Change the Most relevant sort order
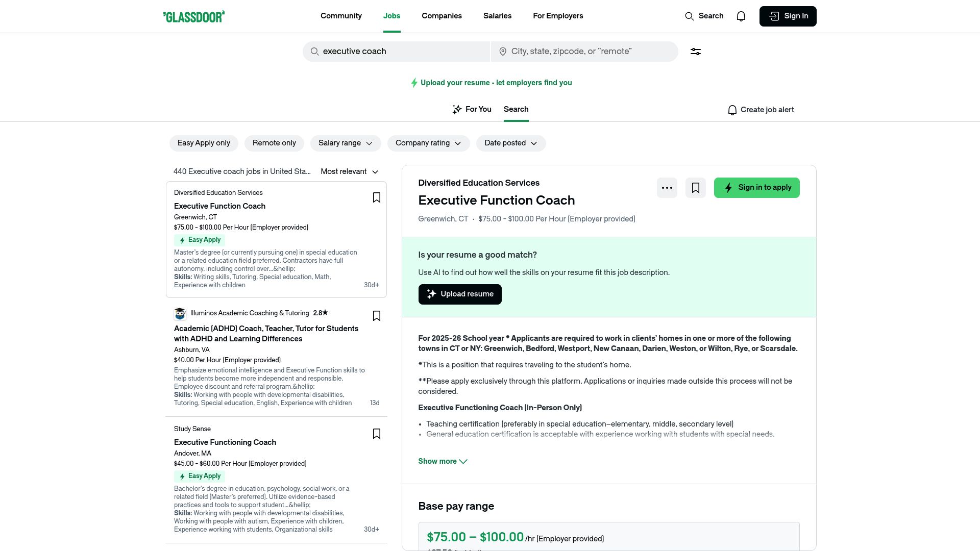This screenshot has width=980, height=551. [350, 172]
